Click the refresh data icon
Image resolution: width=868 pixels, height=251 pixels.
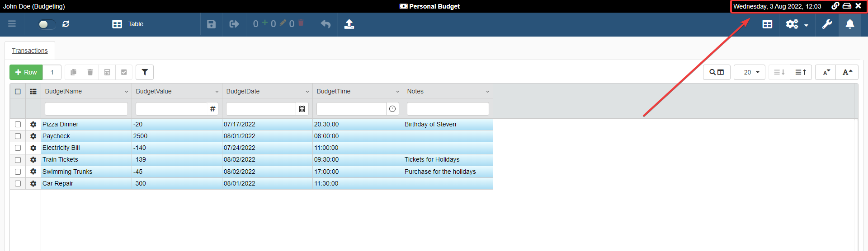click(66, 24)
